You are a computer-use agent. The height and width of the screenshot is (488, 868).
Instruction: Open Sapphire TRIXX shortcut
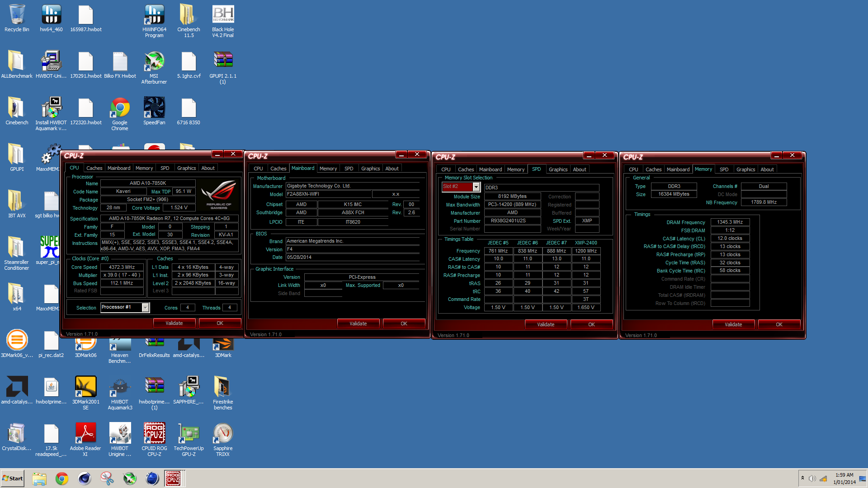click(x=223, y=440)
